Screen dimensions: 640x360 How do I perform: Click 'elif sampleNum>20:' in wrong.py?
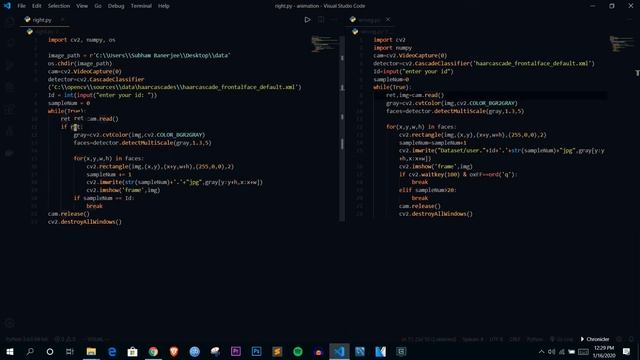[427, 190]
